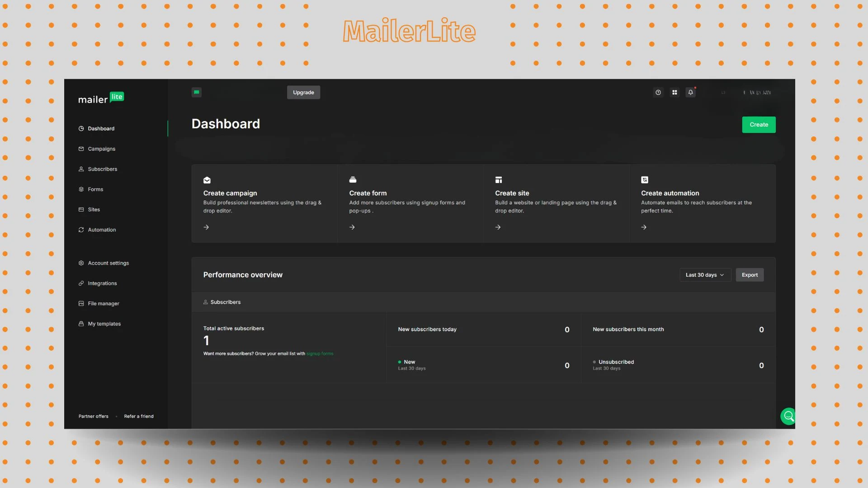Click the green Create button
Image resolution: width=868 pixels, height=488 pixels.
point(759,125)
